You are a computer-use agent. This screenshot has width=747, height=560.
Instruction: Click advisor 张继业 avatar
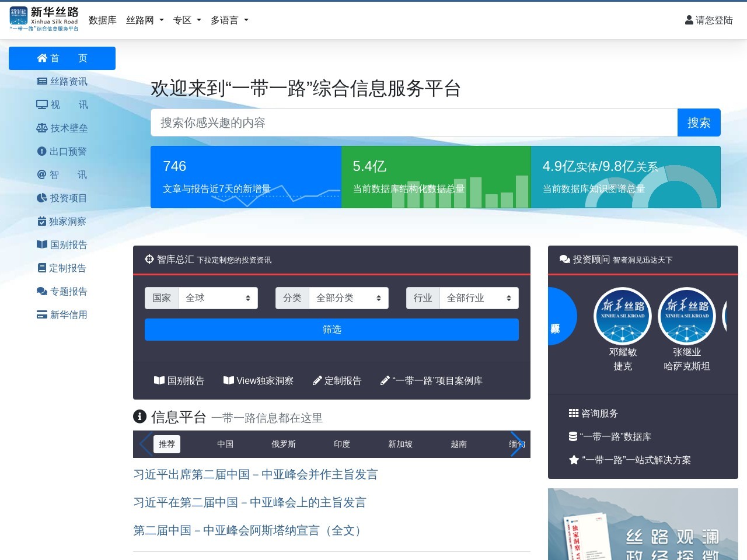pos(687,316)
